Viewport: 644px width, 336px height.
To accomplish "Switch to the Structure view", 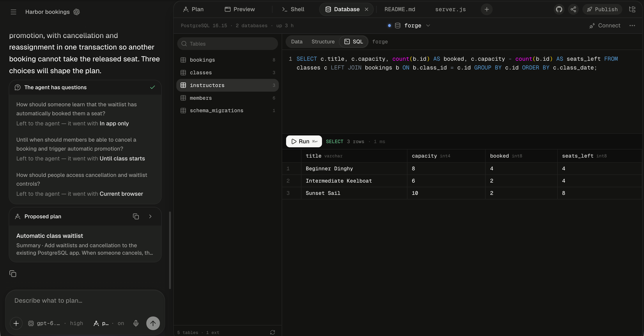I will (x=323, y=41).
